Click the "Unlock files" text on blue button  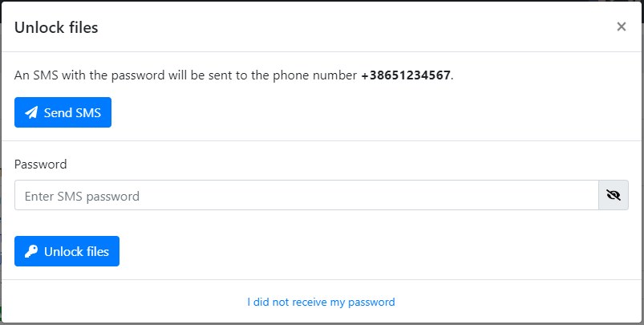pyautogui.click(x=76, y=252)
